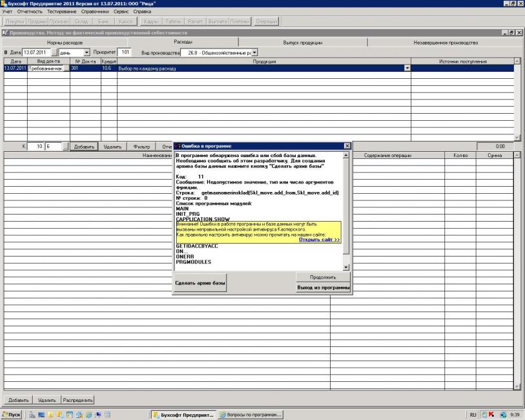Close the 'Ошибка в программе' dialog
This screenshot has height=420, width=525.
(x=347, y=147)
